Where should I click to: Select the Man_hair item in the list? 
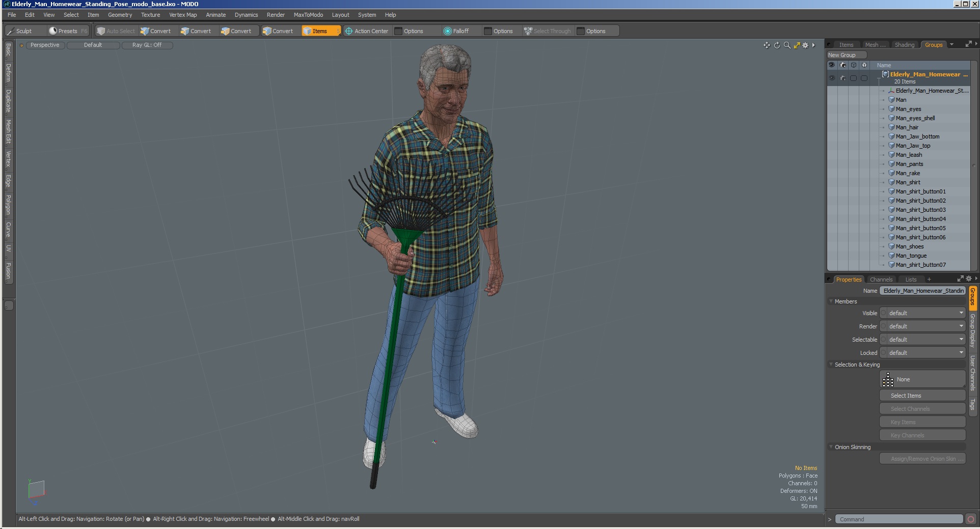(x=907, y=127)
